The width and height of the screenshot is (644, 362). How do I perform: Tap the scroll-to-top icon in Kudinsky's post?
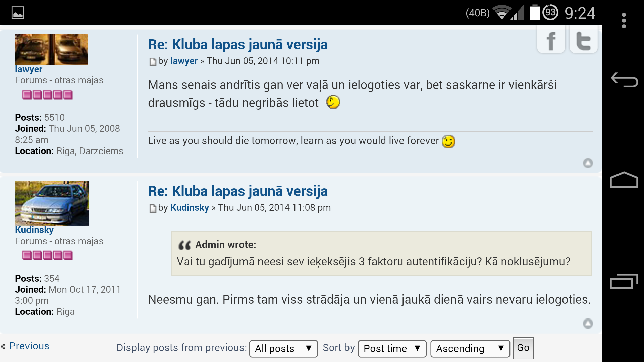(x=588, y=323)
